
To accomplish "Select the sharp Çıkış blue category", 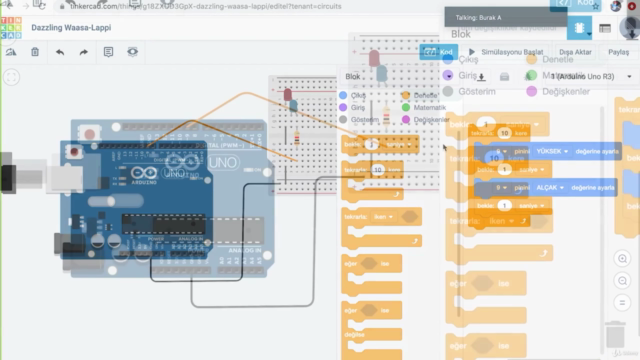I will click(353, 95).
